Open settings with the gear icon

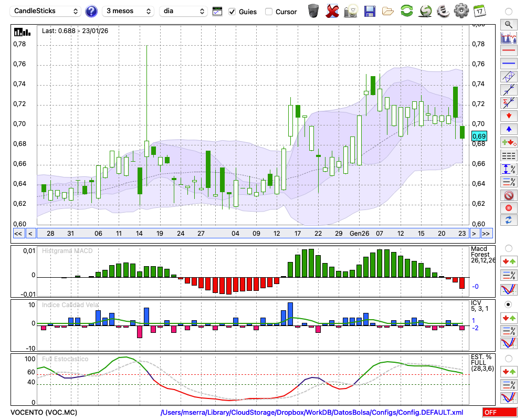[x=460, y=11]
